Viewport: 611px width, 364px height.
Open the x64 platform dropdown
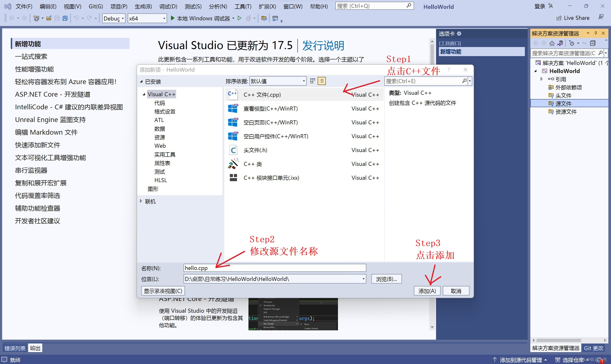[147, 18]
